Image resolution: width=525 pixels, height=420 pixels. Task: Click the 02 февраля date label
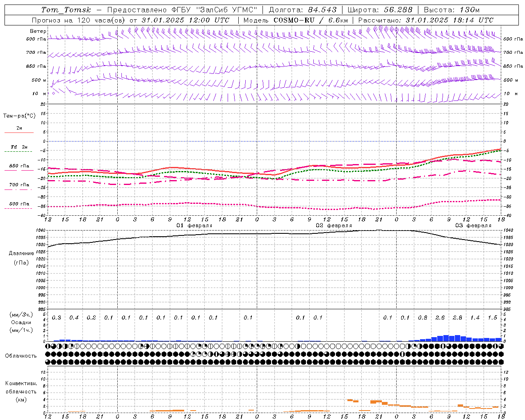(334, 226)
